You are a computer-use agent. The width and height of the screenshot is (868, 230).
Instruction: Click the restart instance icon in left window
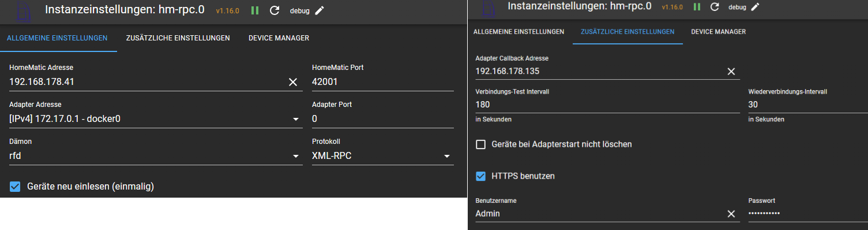click(x=275, y=10)
